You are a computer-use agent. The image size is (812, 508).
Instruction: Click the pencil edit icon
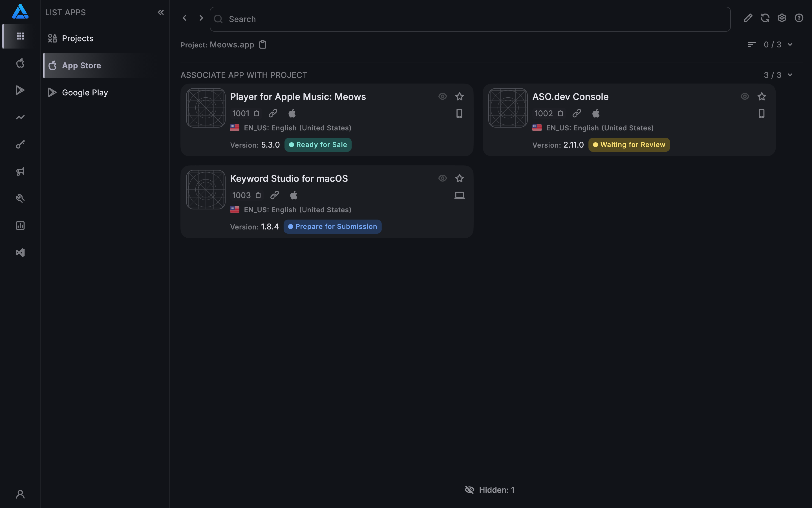click(x=748, y=18)
